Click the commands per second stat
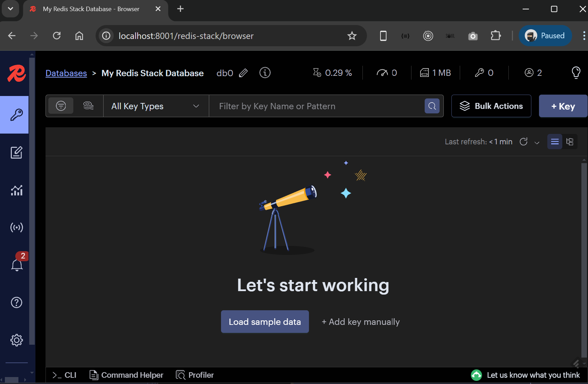588x384 pixels. [x=386, y=73]
